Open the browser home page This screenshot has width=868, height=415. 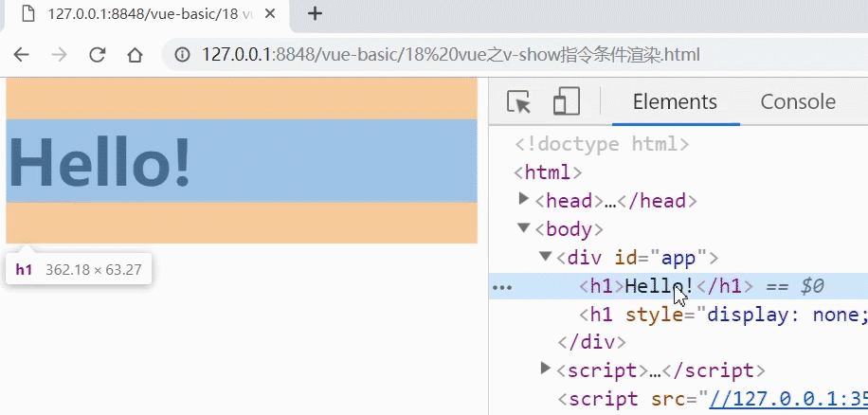tap(135, 55)
